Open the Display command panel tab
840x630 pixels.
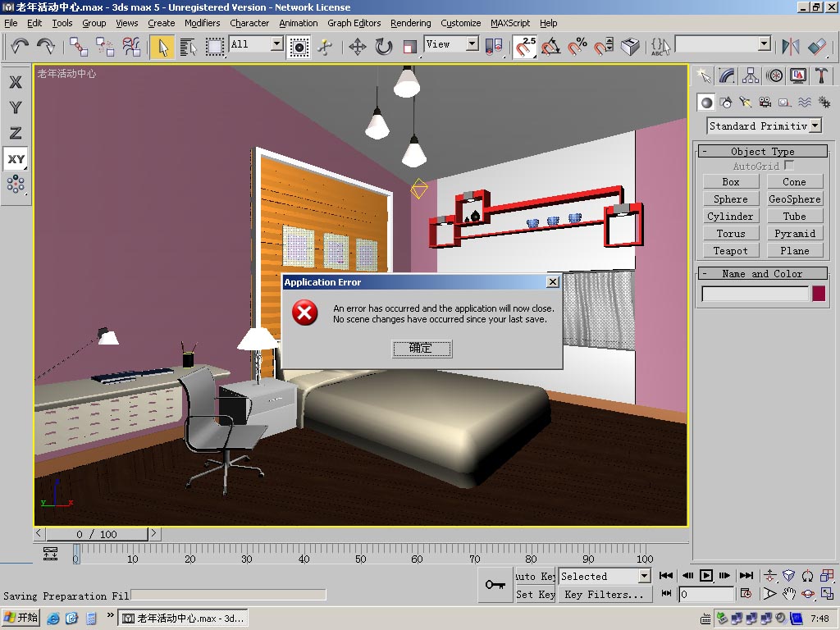(x=797, y=75)
